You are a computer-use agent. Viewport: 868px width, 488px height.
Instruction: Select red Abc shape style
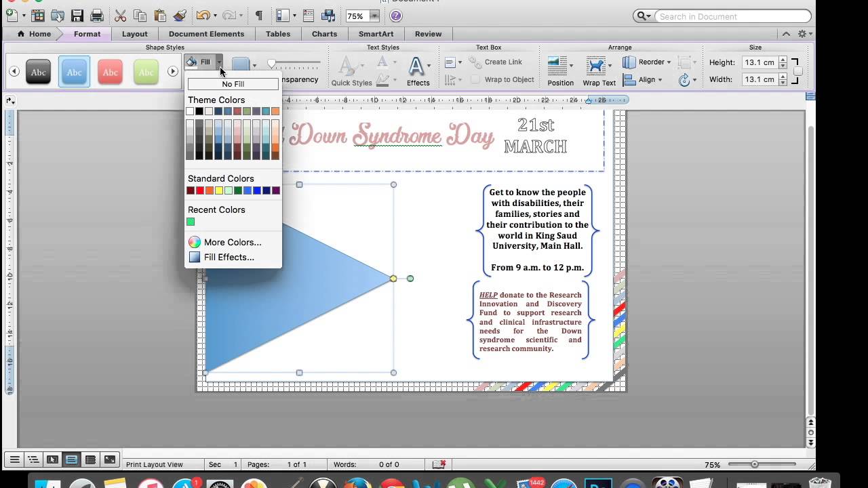point(110,72)
